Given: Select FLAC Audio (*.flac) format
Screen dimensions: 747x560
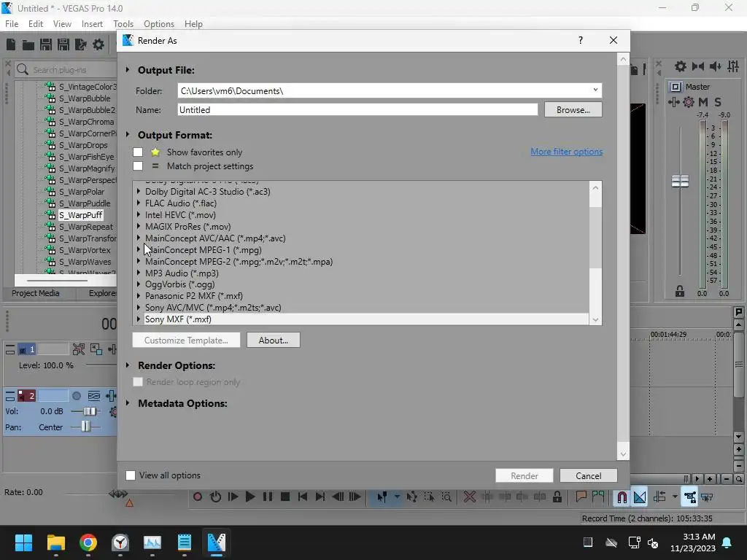Looking at the screenshot, I should pyautogui.click(x=181, y=203).
